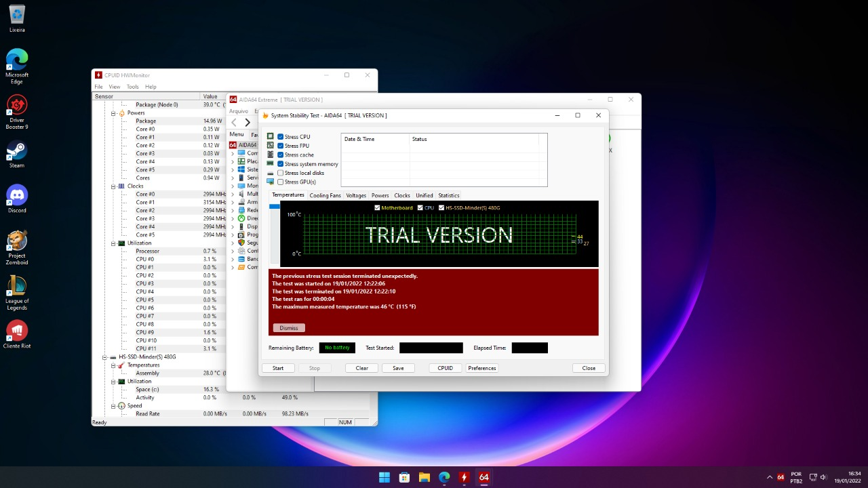868x488 pixels.
Task: Open Discord desktop shortcut
Action: coord(17,199)
